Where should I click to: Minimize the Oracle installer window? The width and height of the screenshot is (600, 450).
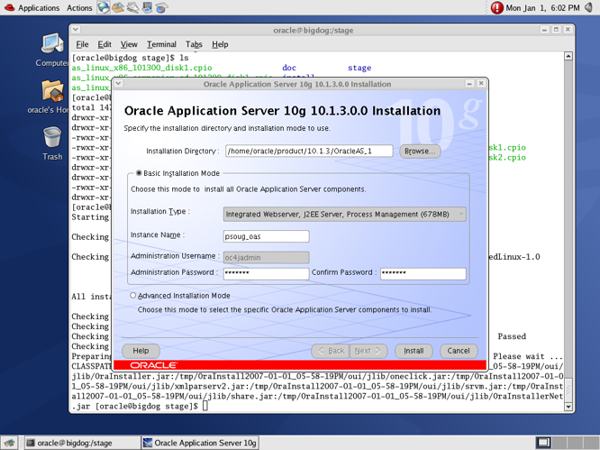click(469, 83)
